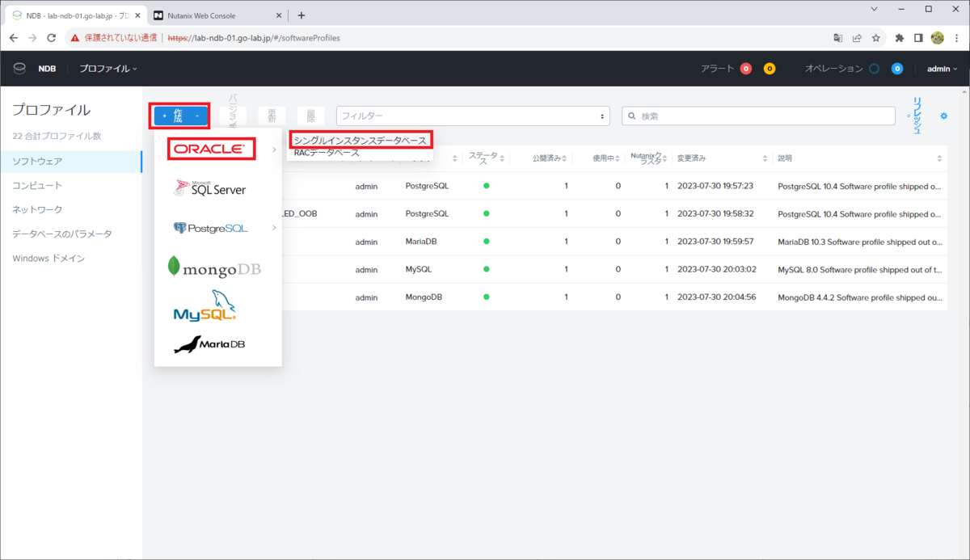Screen dimensions: 970x560
Task: Select PostgreSQL from the create menu
Action: (210, 228)
